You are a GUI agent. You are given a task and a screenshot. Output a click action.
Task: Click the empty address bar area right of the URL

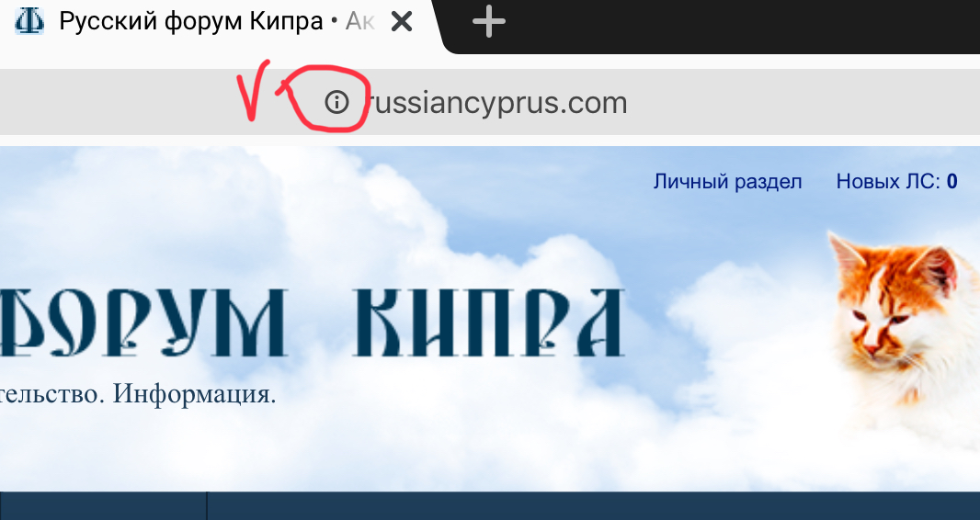coord(800,102)
